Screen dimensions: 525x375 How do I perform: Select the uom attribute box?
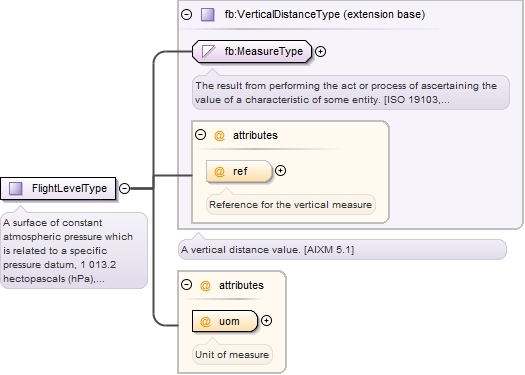(x=225, y=321)
